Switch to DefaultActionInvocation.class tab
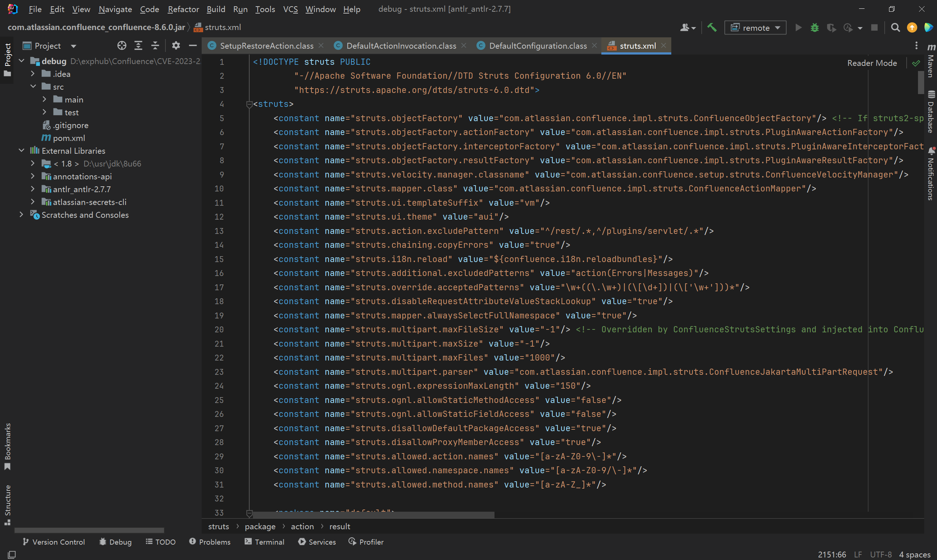Image resolution: width=937 pixels, height=560 pixels. click(401, 46)
